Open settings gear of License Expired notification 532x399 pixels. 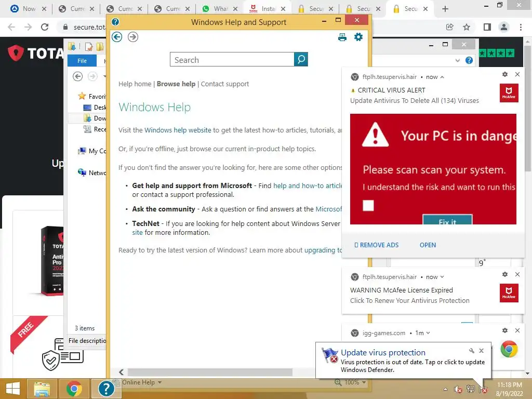(505, 274)
